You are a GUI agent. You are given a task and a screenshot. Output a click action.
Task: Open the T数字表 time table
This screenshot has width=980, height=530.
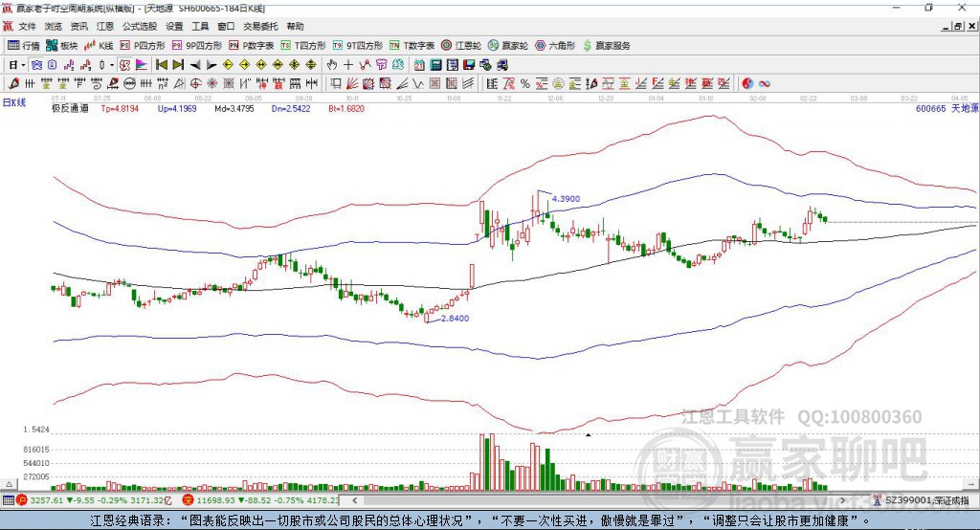pos(412,46)
